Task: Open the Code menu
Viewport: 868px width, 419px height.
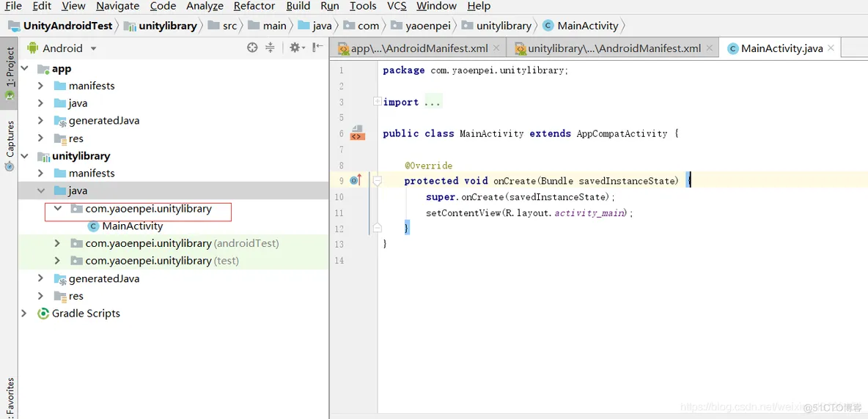Action: pos(163,6)
